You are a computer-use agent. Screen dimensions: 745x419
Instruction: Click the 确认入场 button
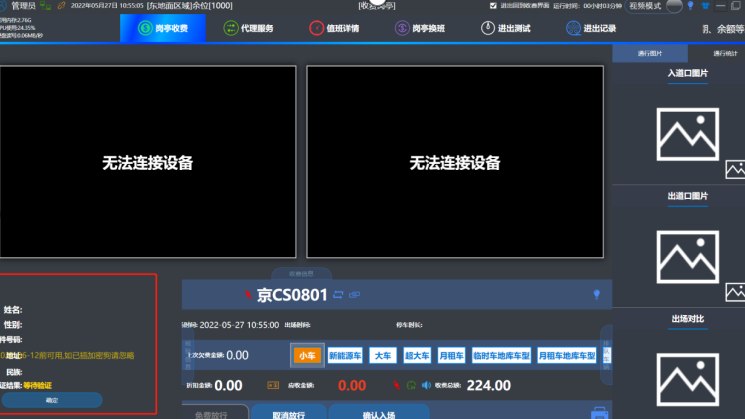(x=379, y=412)
